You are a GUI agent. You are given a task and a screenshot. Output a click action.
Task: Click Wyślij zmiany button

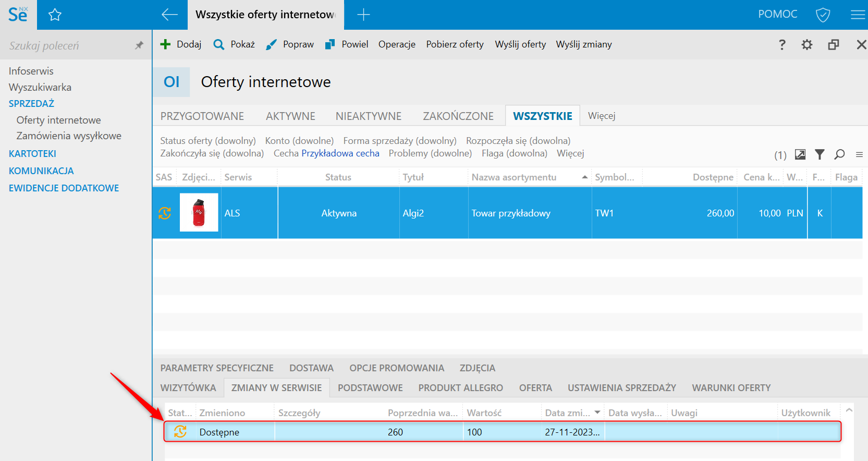(584, 44)
